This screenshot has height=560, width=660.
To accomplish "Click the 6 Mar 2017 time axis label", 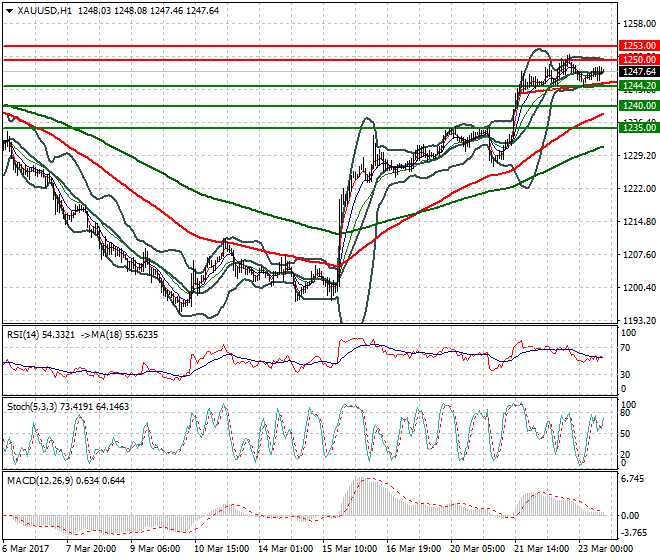I will pyautogui.click(x=25, y=549).
